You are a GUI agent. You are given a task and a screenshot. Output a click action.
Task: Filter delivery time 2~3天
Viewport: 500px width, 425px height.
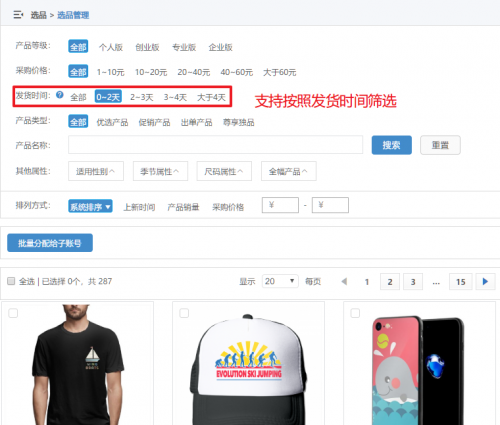[x=142, y=97]
